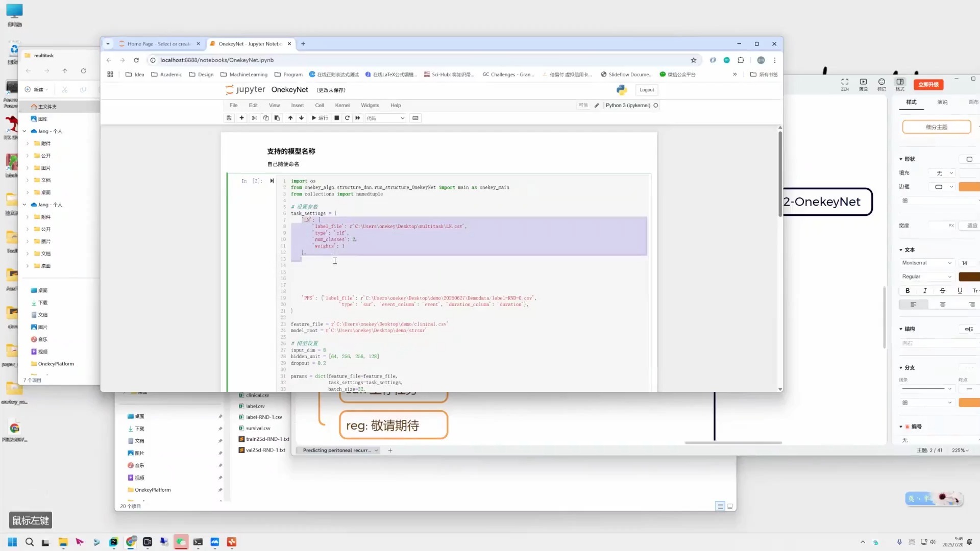
Task: Click the OnekeyNet notebook title to rename
Action: 289,90
